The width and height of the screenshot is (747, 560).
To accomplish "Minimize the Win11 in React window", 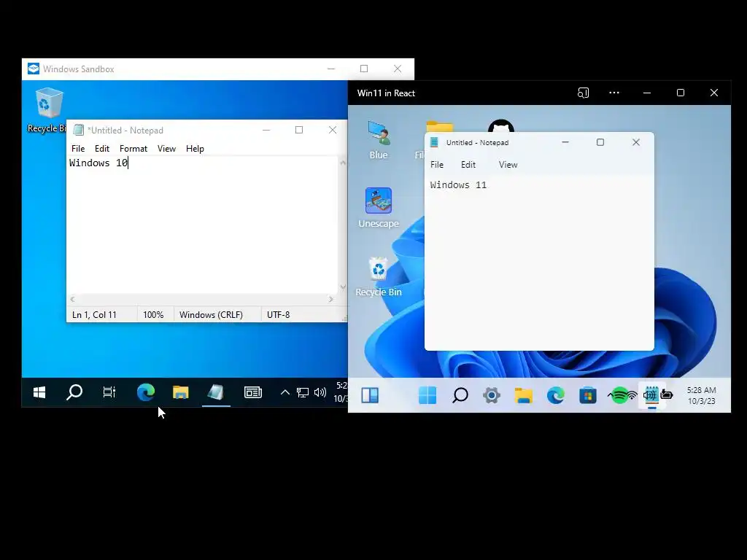I will click(x=647, y=93).
